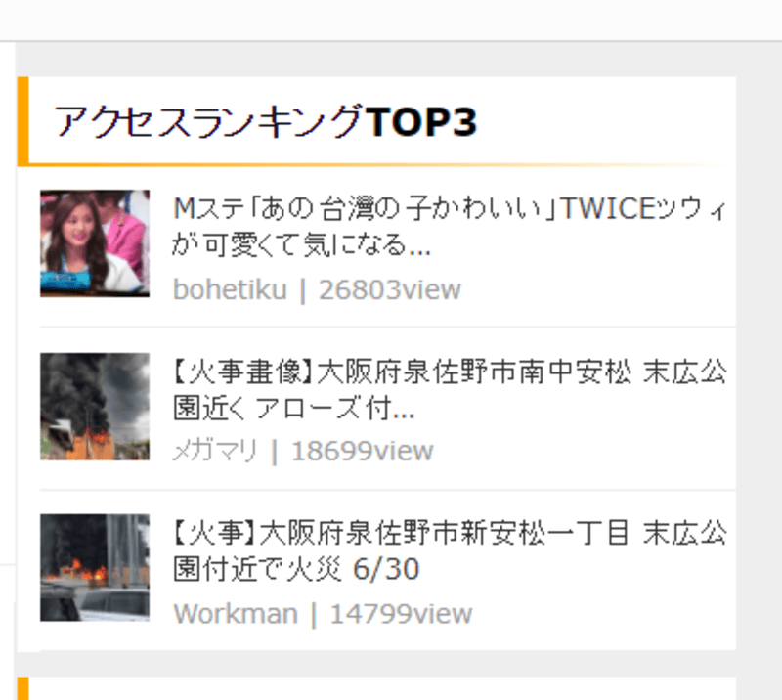
Task: Open the 【火事】 6/30 火災 article title
Action: tap(450, 550)
